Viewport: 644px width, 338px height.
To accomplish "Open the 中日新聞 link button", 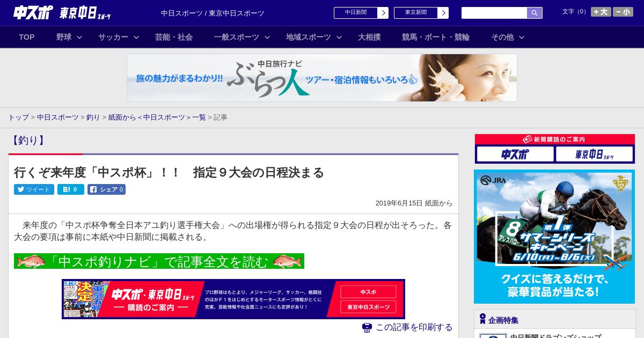I will pos(361,13).
